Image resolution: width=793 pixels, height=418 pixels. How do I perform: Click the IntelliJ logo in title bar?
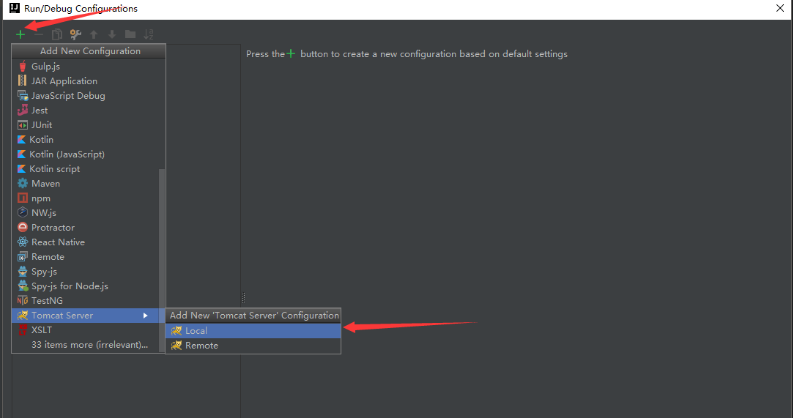[15, 8]
